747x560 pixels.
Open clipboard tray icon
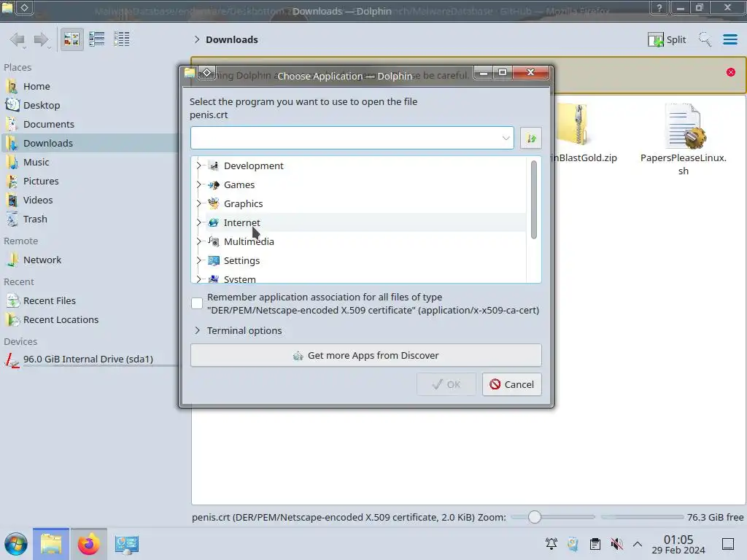[595, 544]
